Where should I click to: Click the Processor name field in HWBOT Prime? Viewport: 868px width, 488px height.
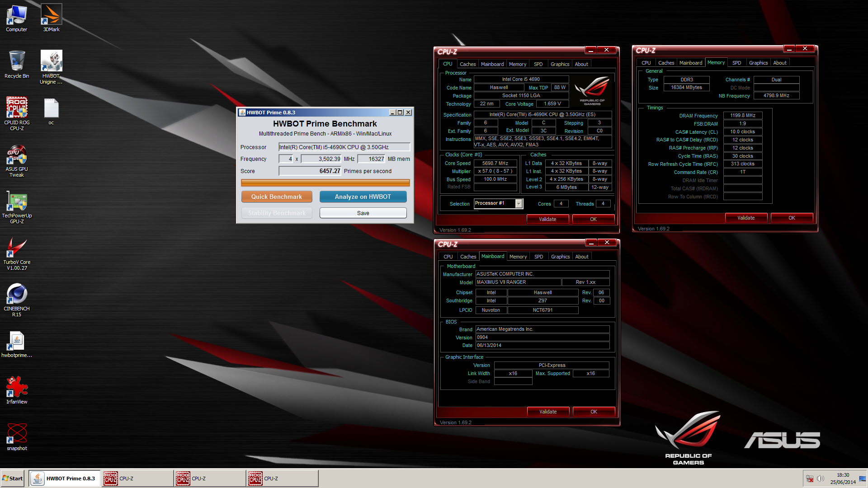pos(344,147)
